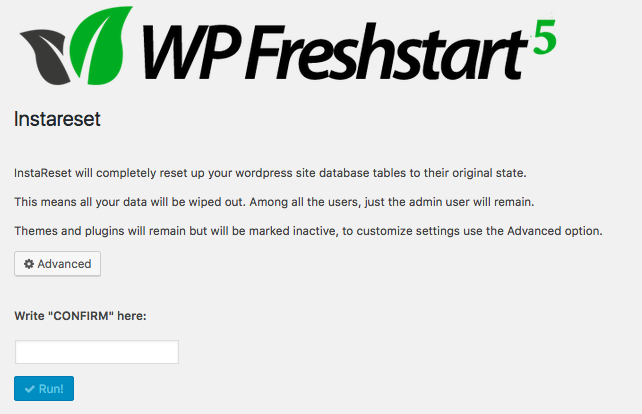Click the Write "CONFIRM" here label
The image size is (642, 414).
[80, 316]
